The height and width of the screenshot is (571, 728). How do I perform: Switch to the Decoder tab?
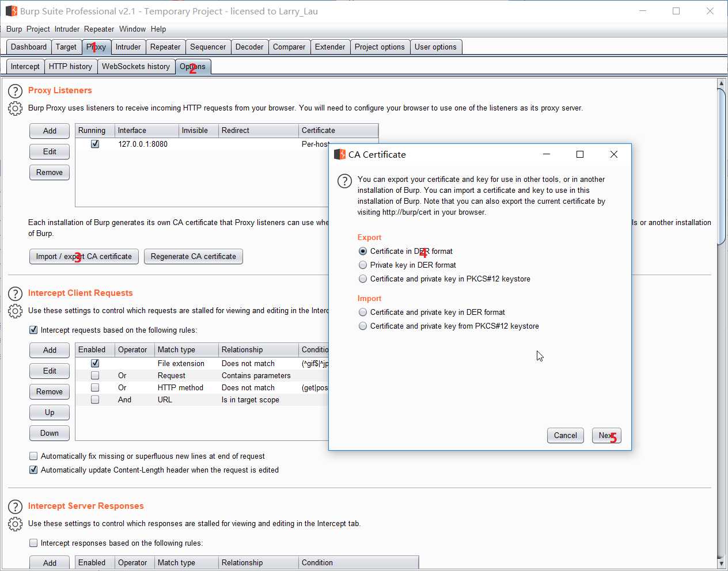pos(249,47)
